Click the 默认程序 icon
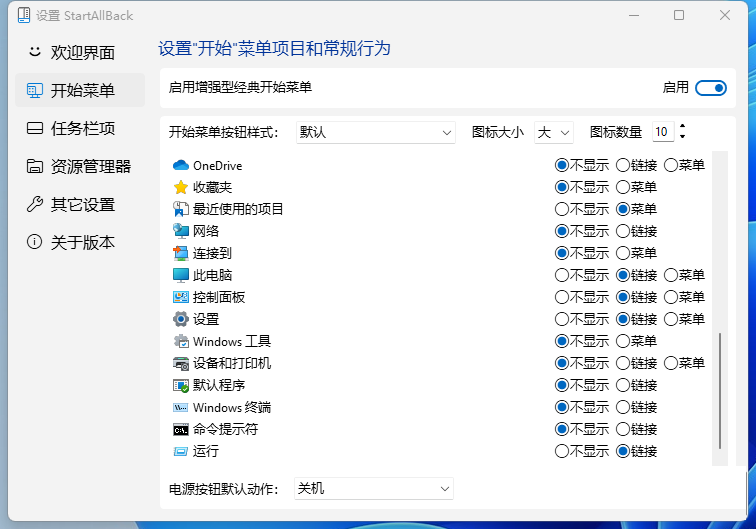This screenshot has height=529, width=756. pyautogui.click(x=181, y=385)
